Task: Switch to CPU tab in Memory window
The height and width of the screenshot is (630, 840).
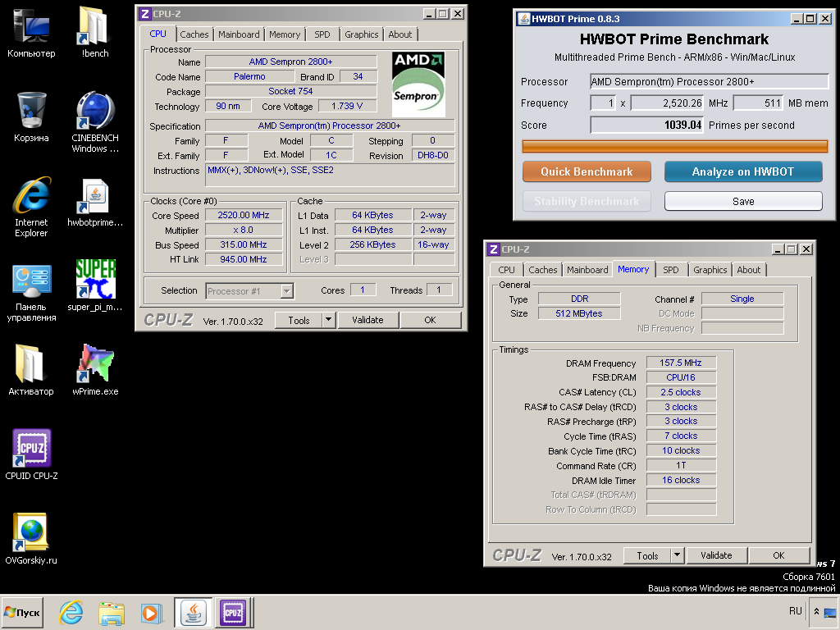Action: pyautogui.click(x=506, y=270)
